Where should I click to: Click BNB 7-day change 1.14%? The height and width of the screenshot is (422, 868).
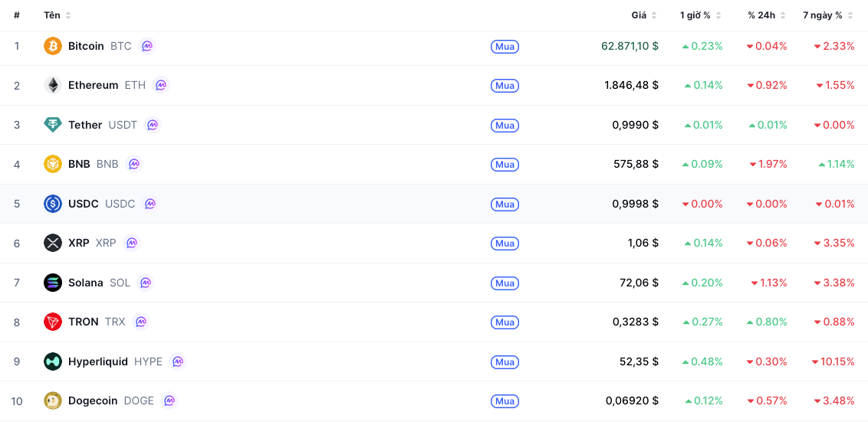coord(837,164)
